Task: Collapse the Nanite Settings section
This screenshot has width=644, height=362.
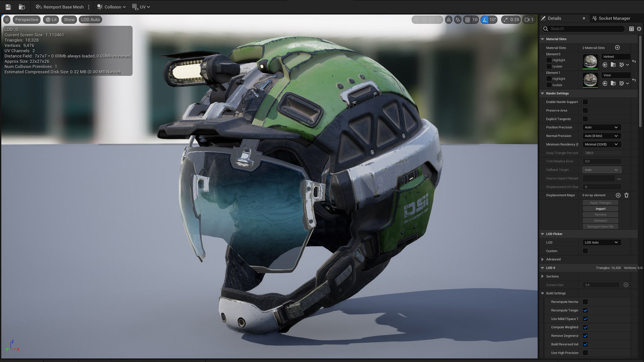Action: [542, 94]
